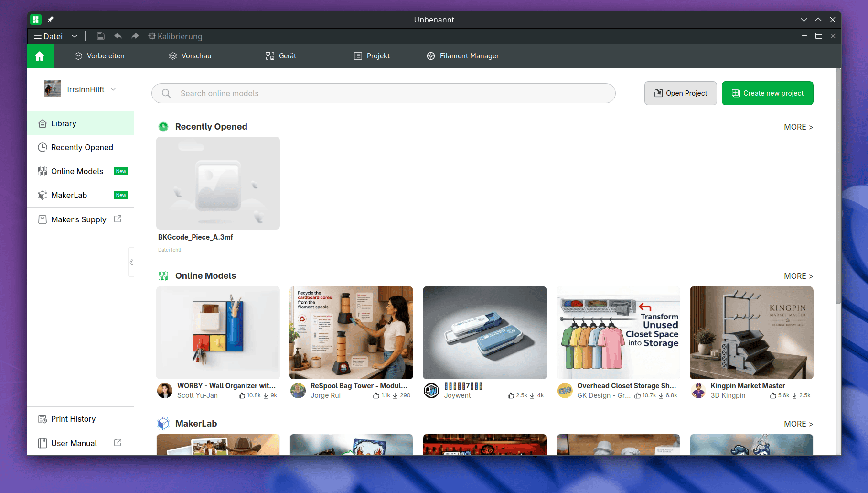This screenshot has width=868, height=493.
Task: Click the magnifier search icon
Action: coord(166,93)
